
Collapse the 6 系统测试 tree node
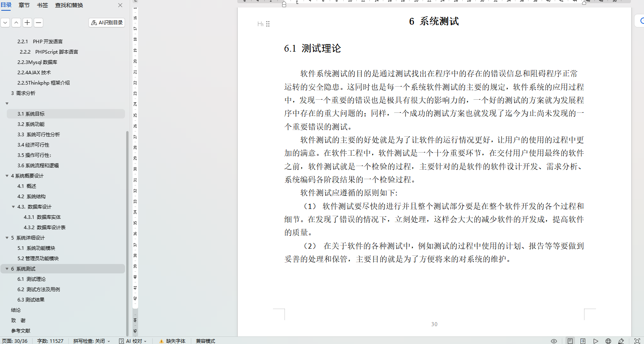pyautogui.click(x=7, y=269)
